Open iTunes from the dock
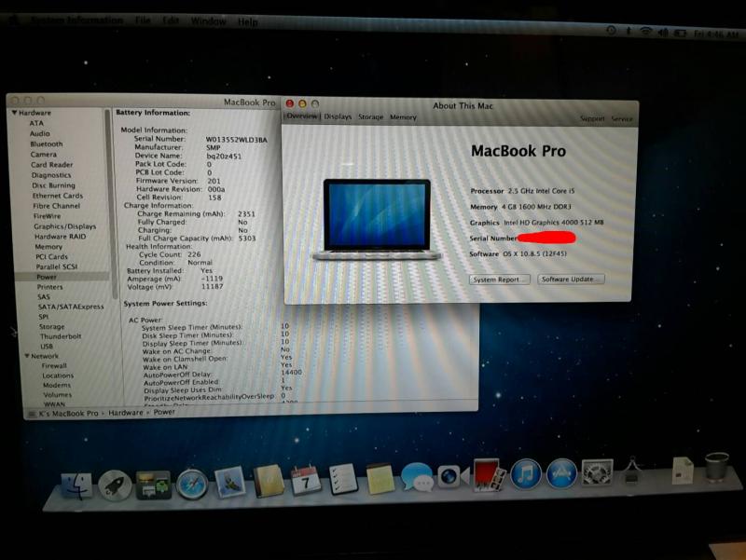 [x=526, y=475]
